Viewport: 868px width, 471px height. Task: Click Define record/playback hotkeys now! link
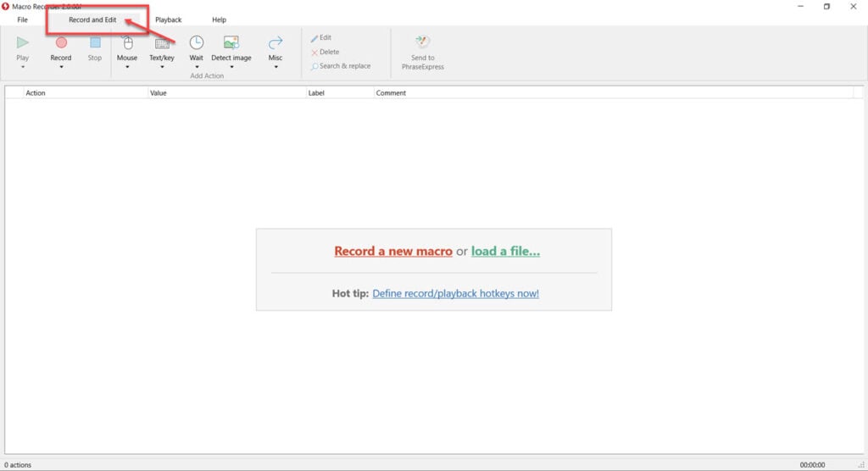click(455, 293)
